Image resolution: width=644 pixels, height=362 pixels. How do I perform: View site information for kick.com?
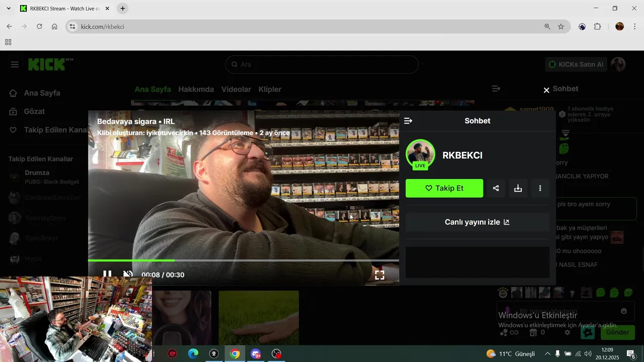[x=72, y=27]
